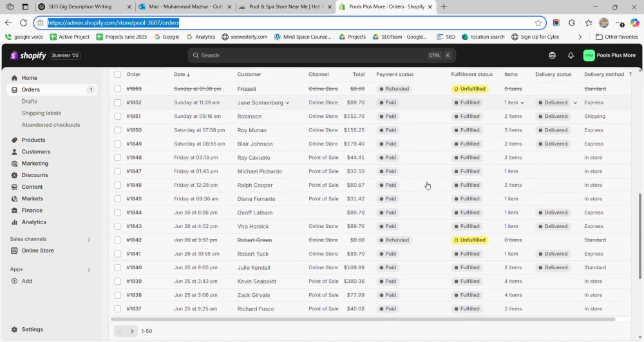Open Copilot icon in browser toolbar
Screen dimensions: 644x342
[634, 23]
